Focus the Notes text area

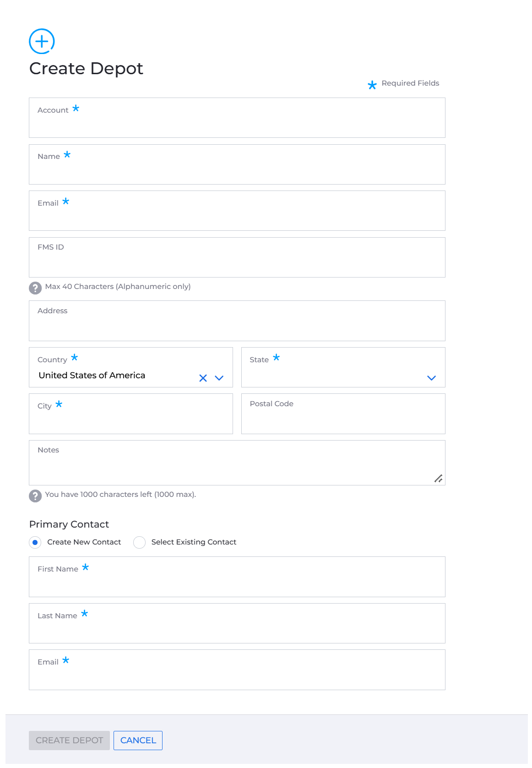click(237, 463)
